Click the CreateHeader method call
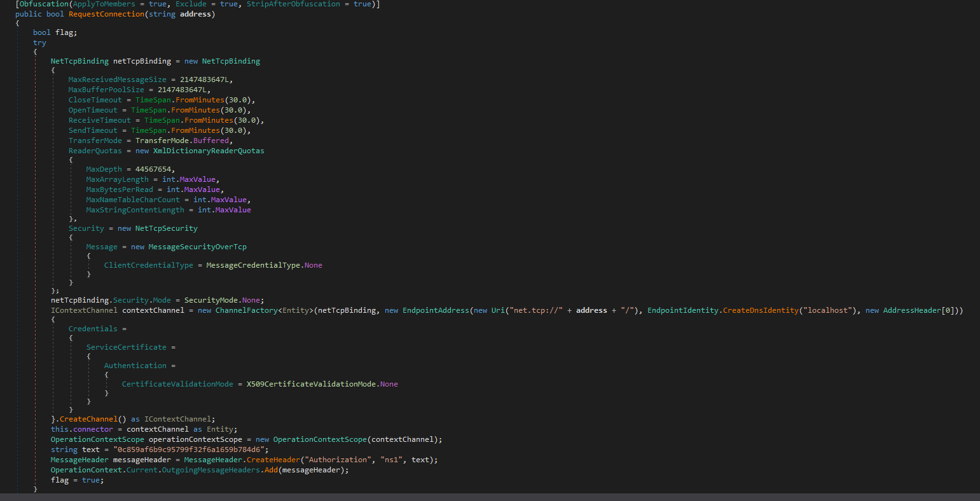Image resolution: width=980 pixels, height=501 pixels. tap(273, 460)
